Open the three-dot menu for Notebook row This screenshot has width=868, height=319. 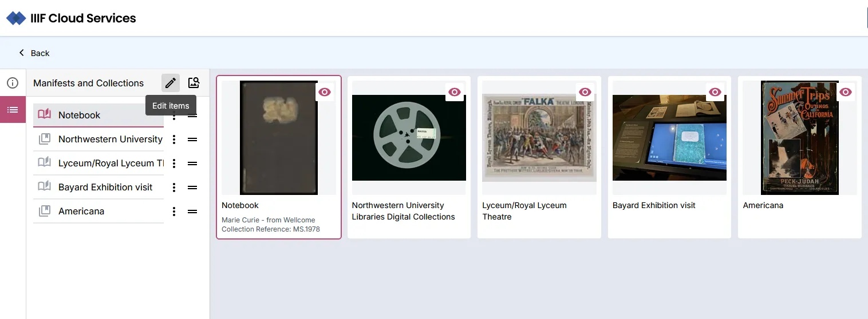tap(174, 115)
